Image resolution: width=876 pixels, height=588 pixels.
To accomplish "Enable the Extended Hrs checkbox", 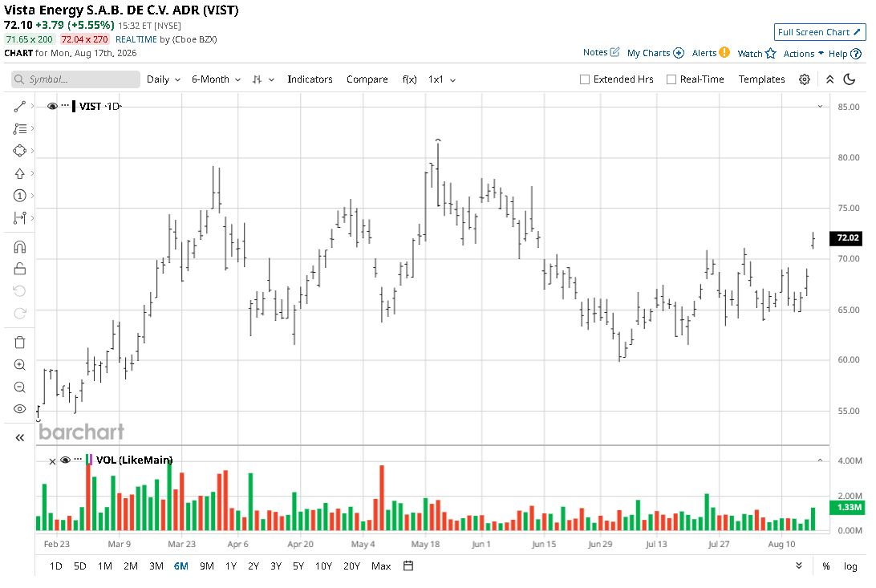I will click(584, 79).
